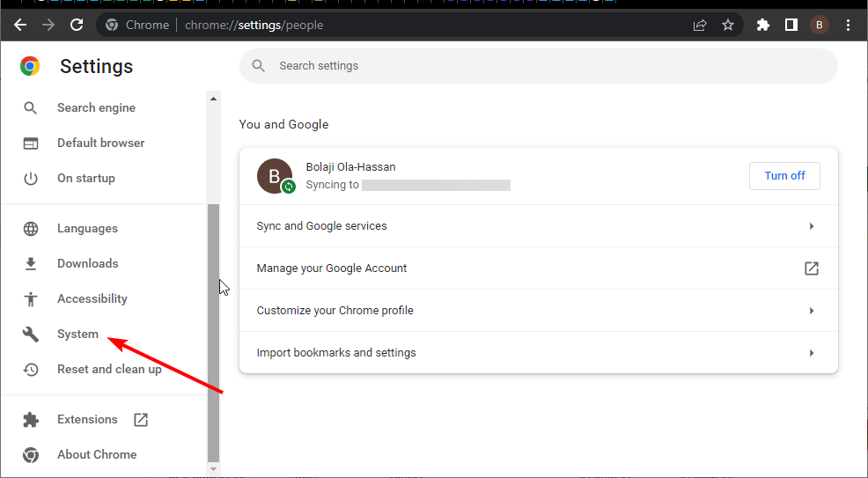868x478 pixels.
Task: Open Default browser settings section
Action: (x=100, y=143)
